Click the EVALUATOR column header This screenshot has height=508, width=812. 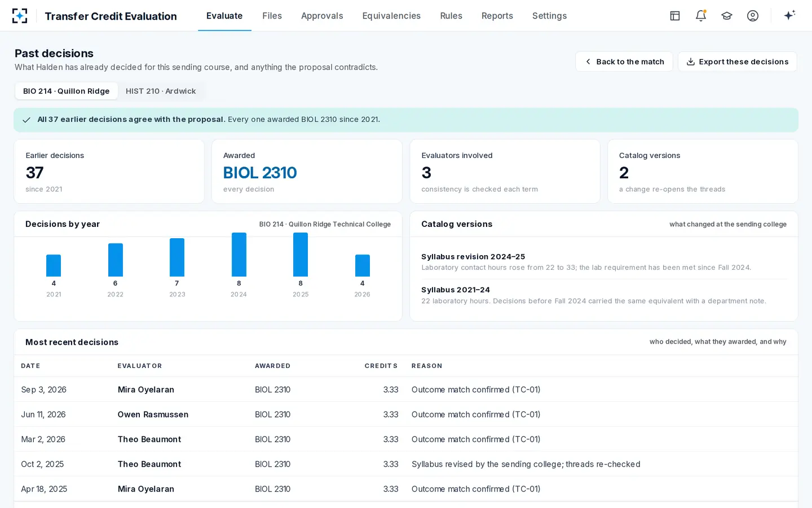140,366
